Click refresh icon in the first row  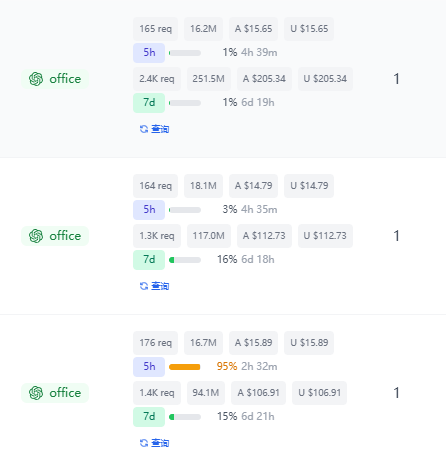click(144, 129)
